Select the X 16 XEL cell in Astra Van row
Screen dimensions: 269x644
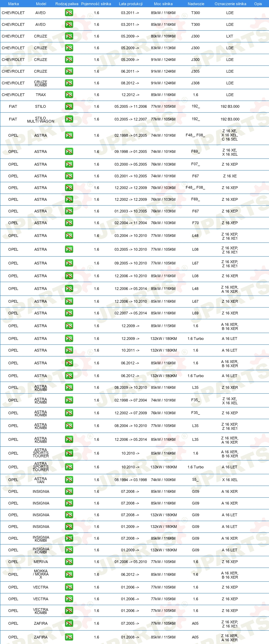coord(230,480)
